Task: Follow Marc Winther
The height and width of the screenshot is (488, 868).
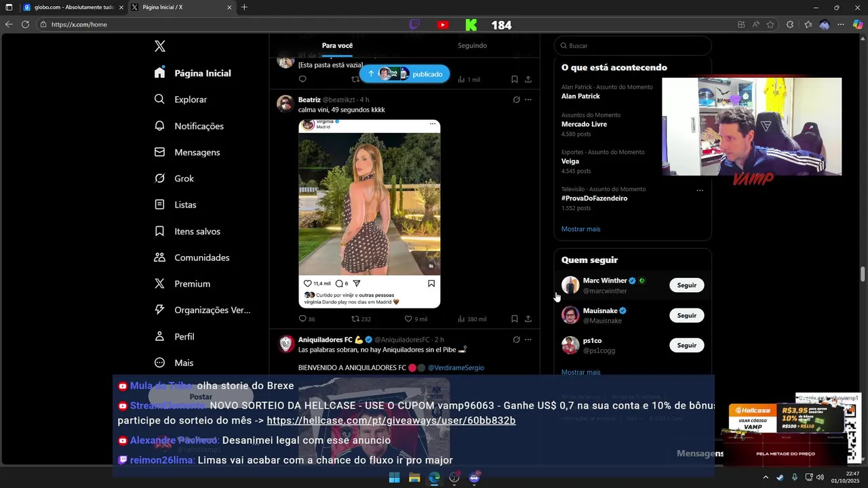Action: click(x=687, y=285)
